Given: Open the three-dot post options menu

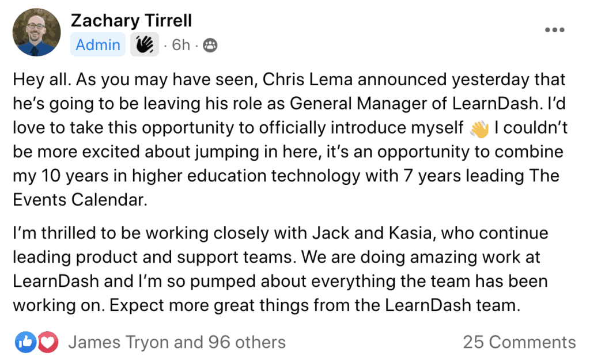Looking at the screenshot, I should [555, 30].
